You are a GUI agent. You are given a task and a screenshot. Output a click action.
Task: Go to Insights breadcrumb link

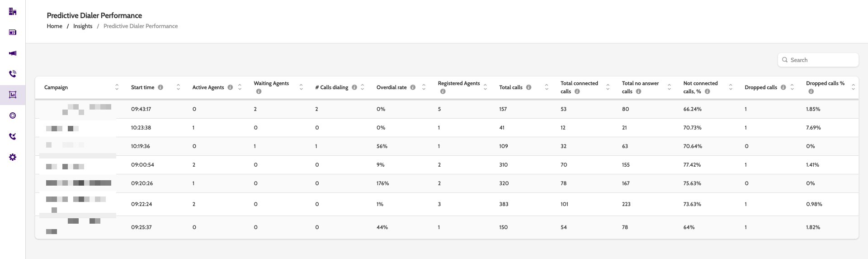click(83, 26)
